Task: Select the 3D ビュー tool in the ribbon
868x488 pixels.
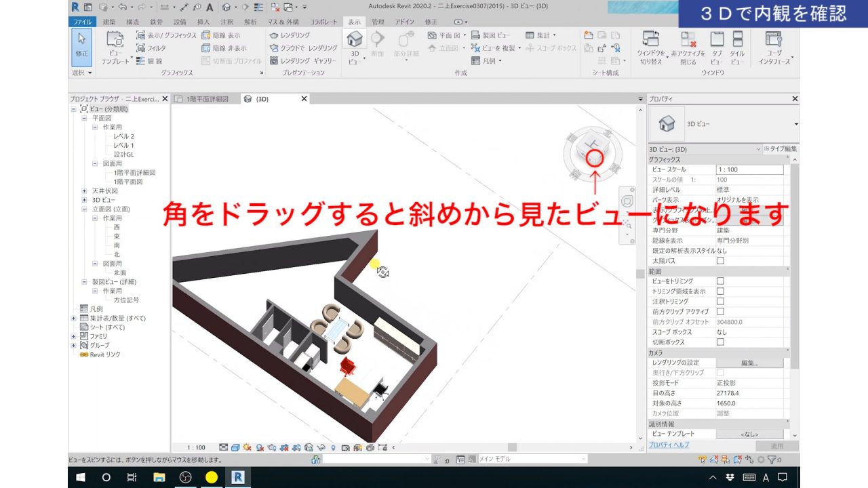Action: (354, 42)
